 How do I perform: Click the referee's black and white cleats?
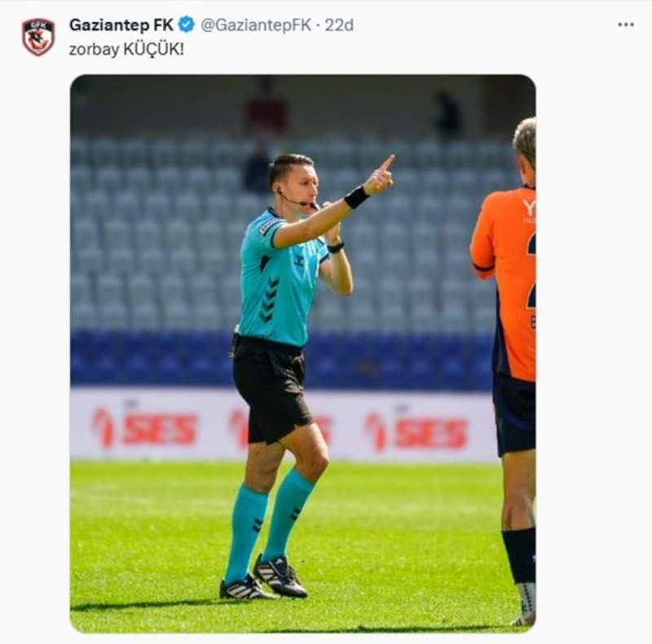tap(262, 578)
